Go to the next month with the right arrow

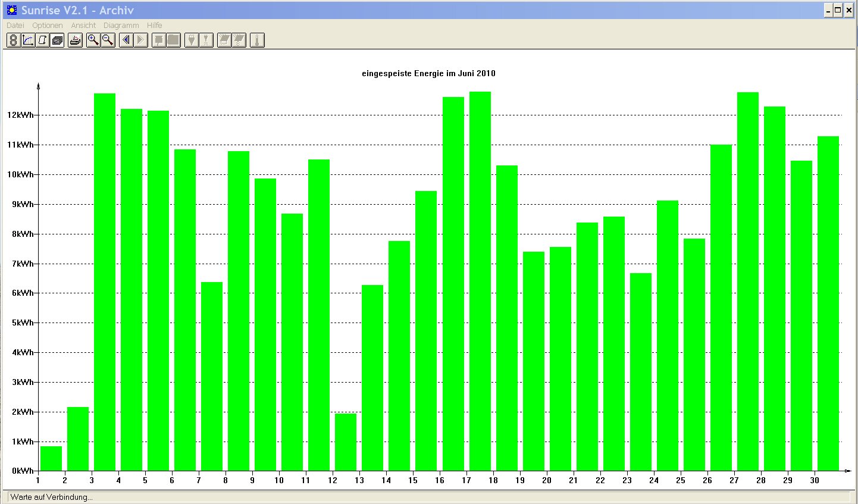coord(141,40)
